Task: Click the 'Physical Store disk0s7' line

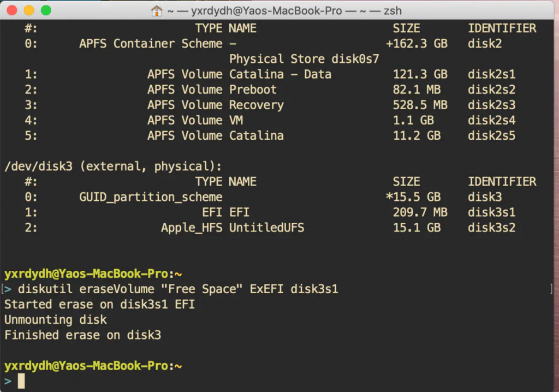Action: point(304,59)
